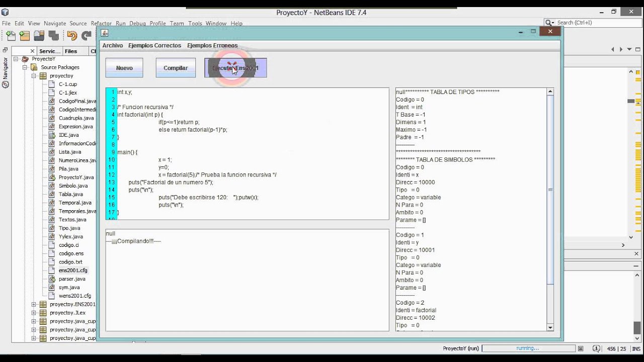Click the Nuevo button

(x=124, y=68)
